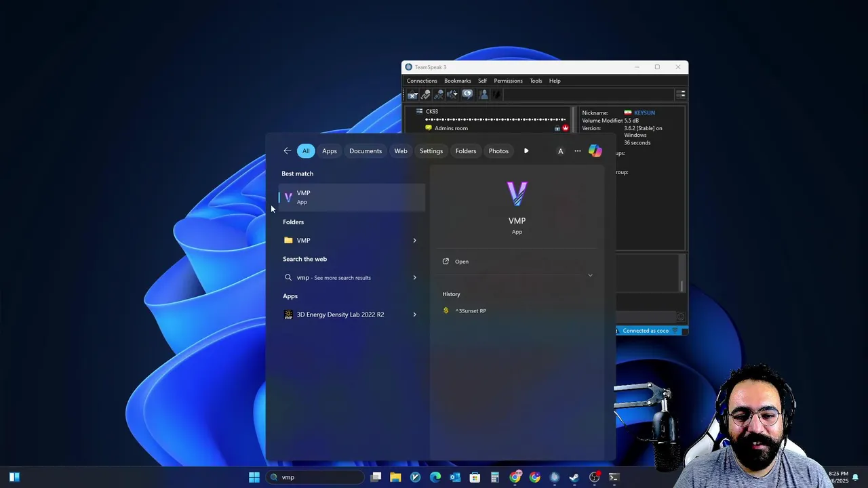Click Open in the VMP preview pane

point(461,262)
